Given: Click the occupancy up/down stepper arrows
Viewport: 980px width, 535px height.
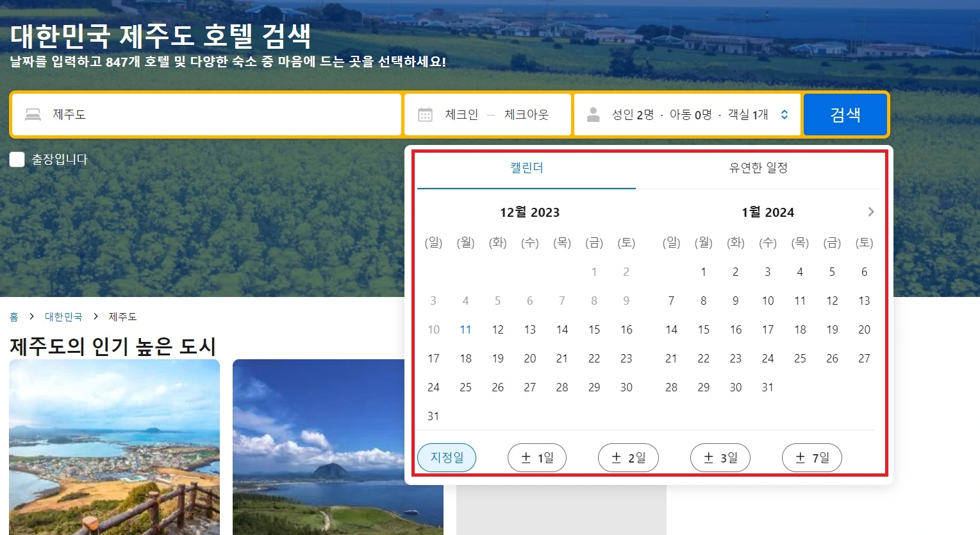Looking at the screenshot, I should 783,114.
